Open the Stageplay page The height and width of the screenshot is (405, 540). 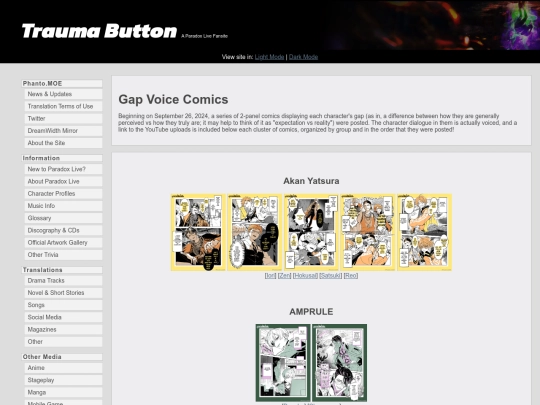(x=63, y=380)
